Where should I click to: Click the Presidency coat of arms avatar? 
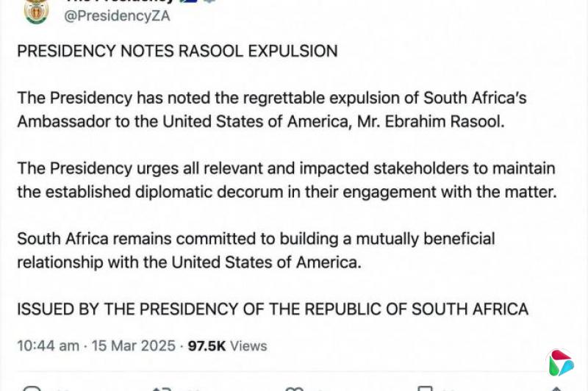[x=36, y=10]
